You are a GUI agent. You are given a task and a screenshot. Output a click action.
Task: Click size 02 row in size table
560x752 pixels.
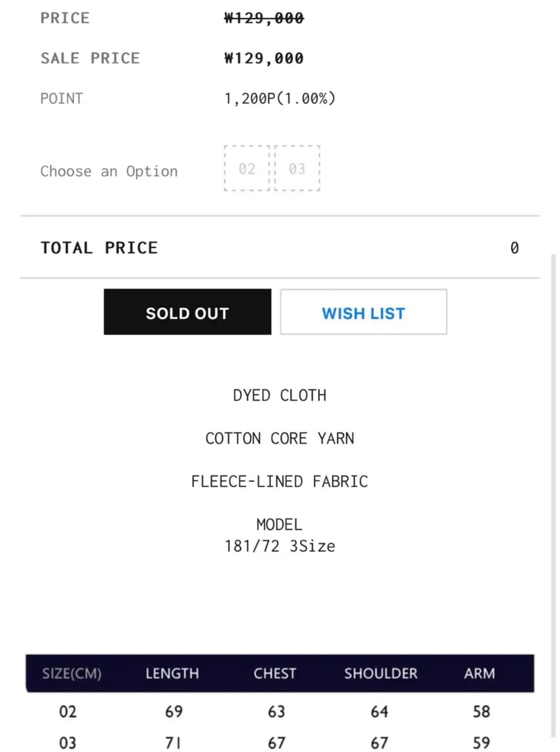68,711
